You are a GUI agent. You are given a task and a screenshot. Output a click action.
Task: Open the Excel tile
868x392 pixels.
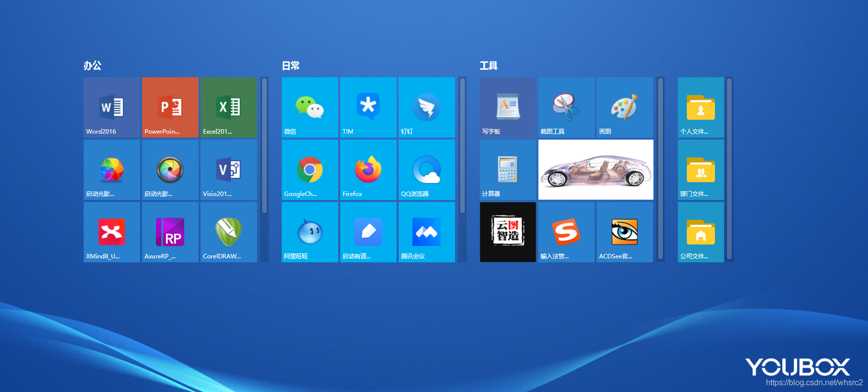pyautogui.click(x=229, y=107)
